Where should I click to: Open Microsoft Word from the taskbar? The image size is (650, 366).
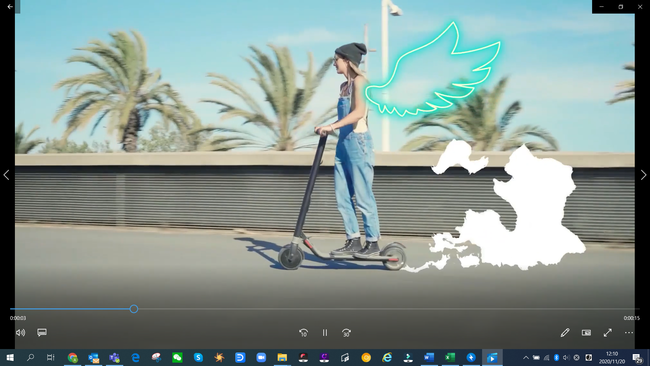tap(429, 357)
